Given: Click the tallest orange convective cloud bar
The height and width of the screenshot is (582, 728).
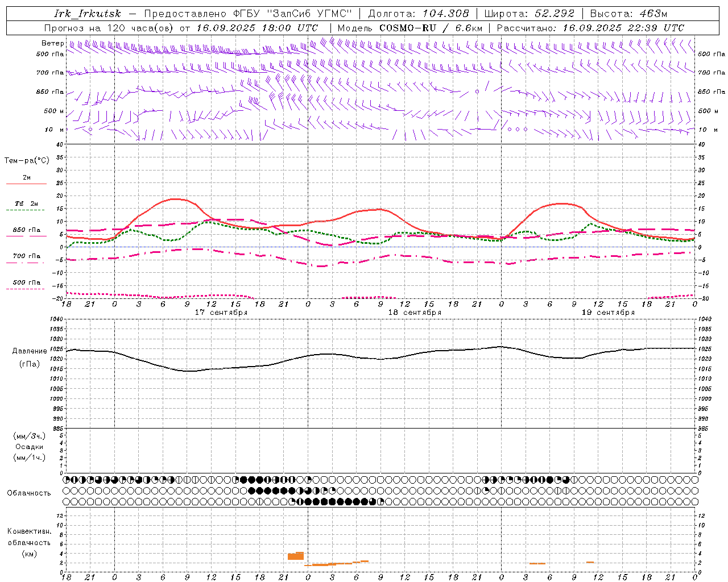Looking at the screenshot, I should point(300,556).
